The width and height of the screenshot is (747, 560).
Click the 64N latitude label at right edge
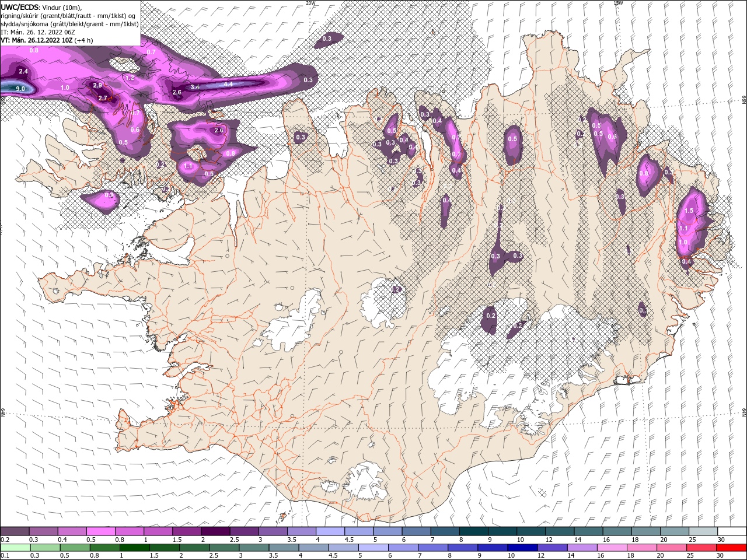click(744, 413)
